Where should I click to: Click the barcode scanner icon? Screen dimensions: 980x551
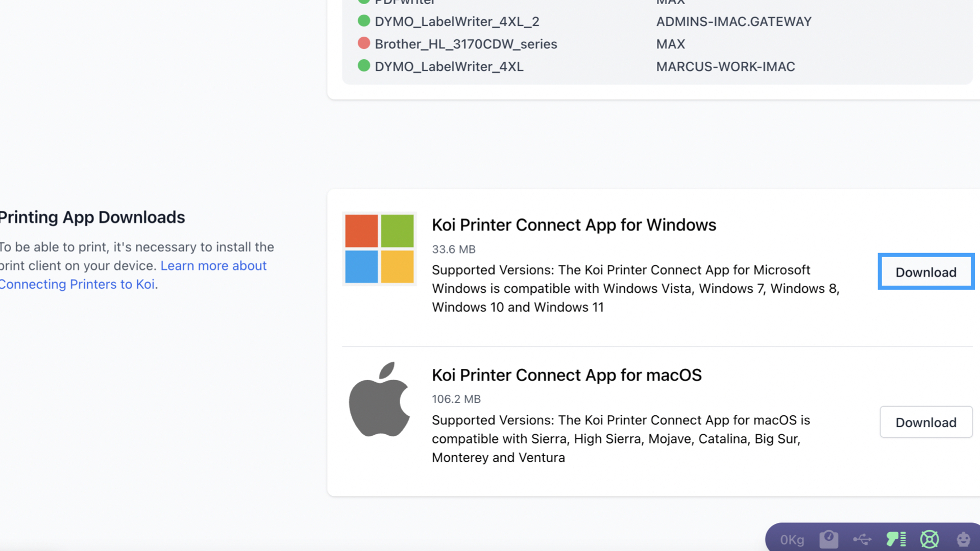896,539
